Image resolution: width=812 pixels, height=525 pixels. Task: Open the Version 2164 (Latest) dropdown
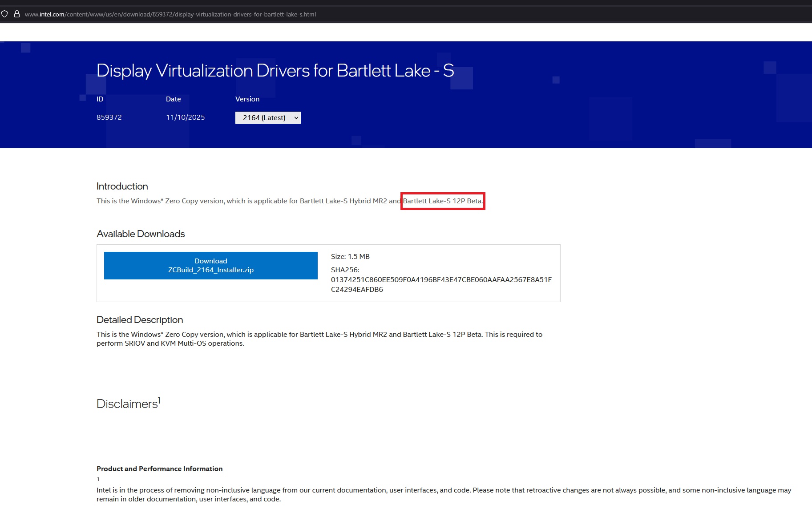[x=268, y=117]
